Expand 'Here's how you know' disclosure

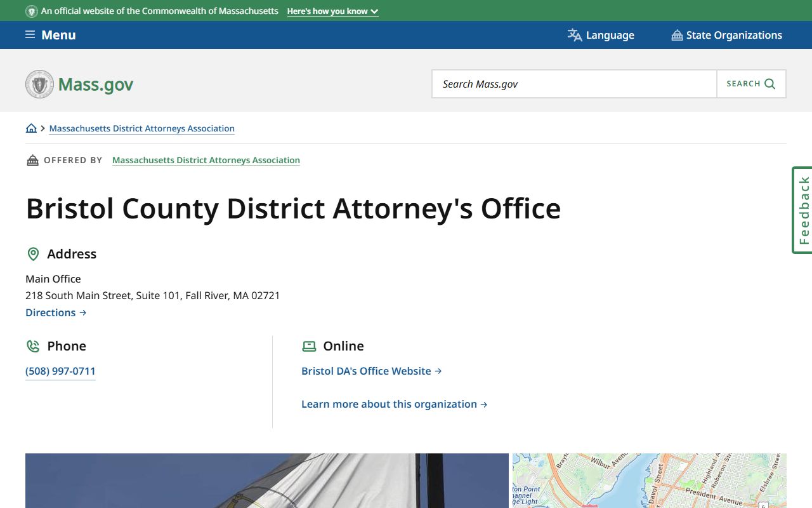pos(332,11)
